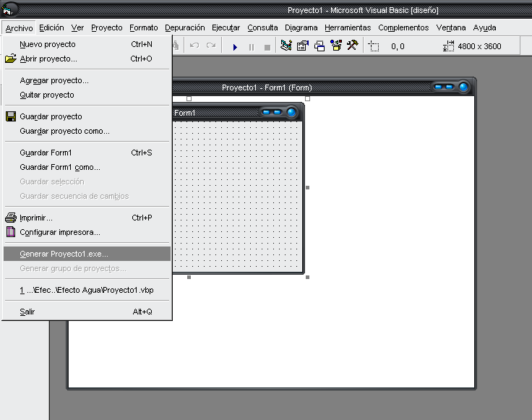The image size is (532, 420).
Task: Open the Object Browser icon
Action: tap(336, 46)
